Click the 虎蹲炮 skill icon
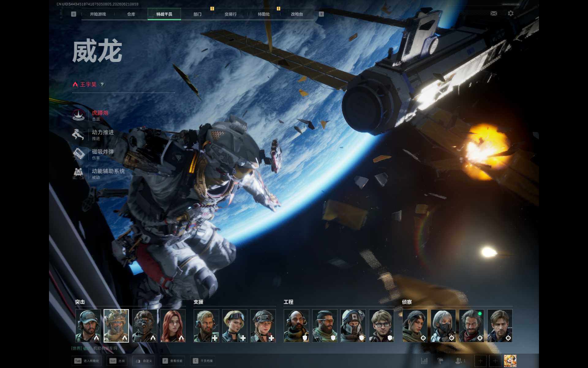Screen dimensions: 588x368 [x=79, y=115]
